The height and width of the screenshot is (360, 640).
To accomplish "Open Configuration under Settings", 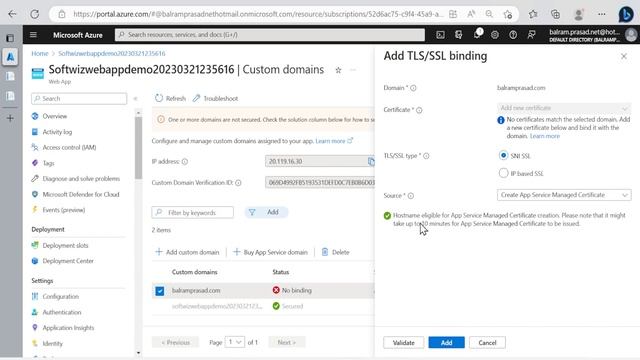I will point(60,296).
